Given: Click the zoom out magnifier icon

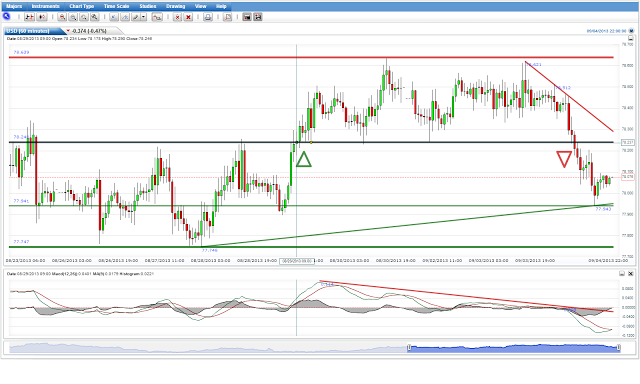Looking at the screenshot, I should 73,17.
